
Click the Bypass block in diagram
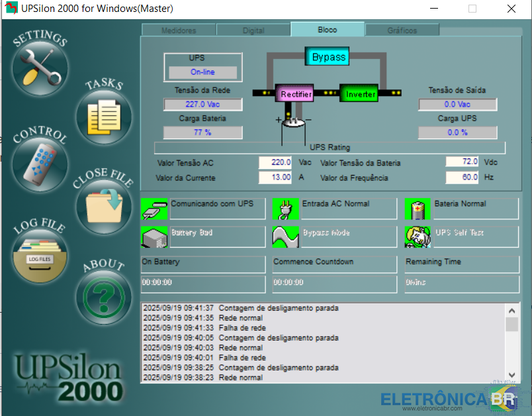(329, 57)
